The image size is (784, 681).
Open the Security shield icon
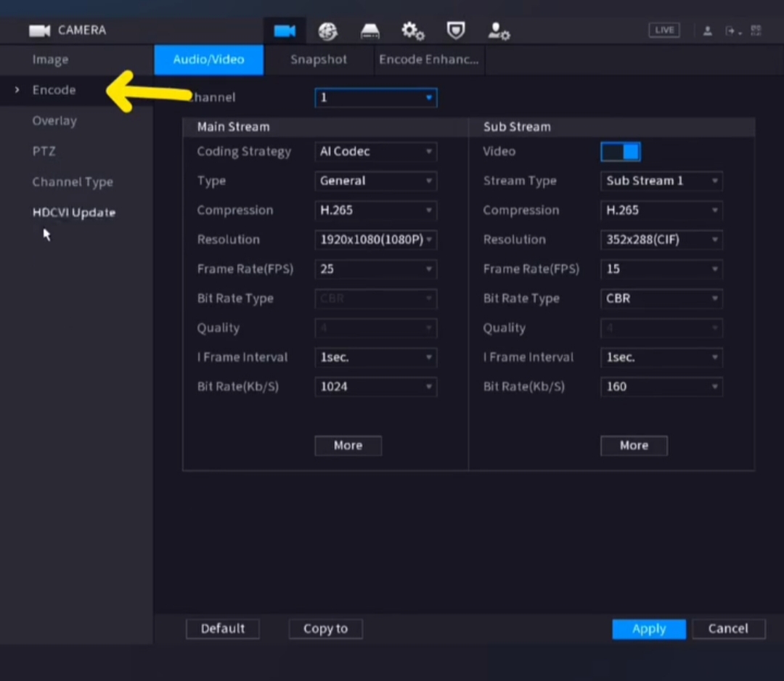coord(455,30)
